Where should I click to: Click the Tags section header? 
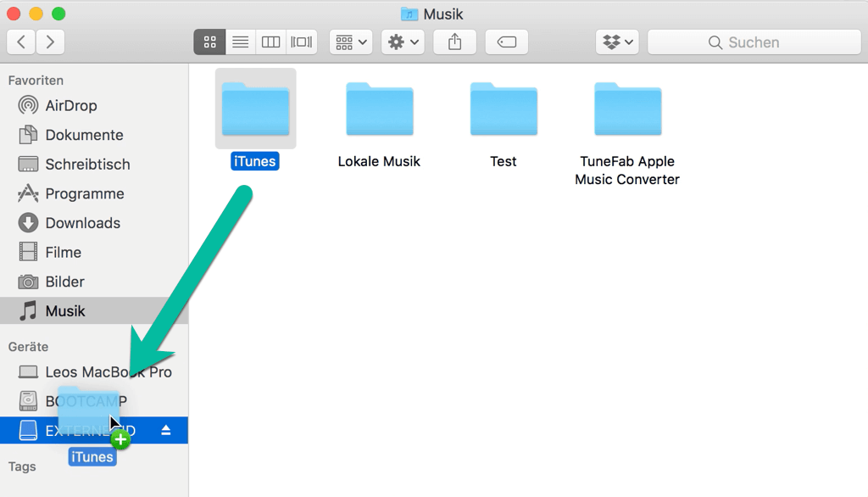22,466
